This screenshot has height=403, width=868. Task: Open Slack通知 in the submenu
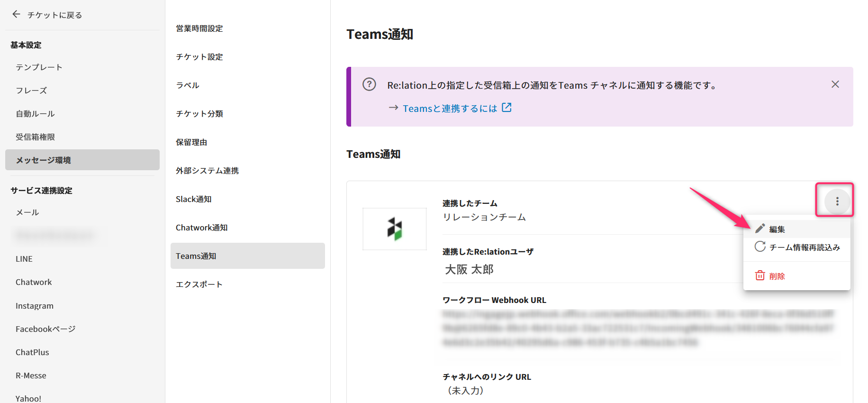193,199
